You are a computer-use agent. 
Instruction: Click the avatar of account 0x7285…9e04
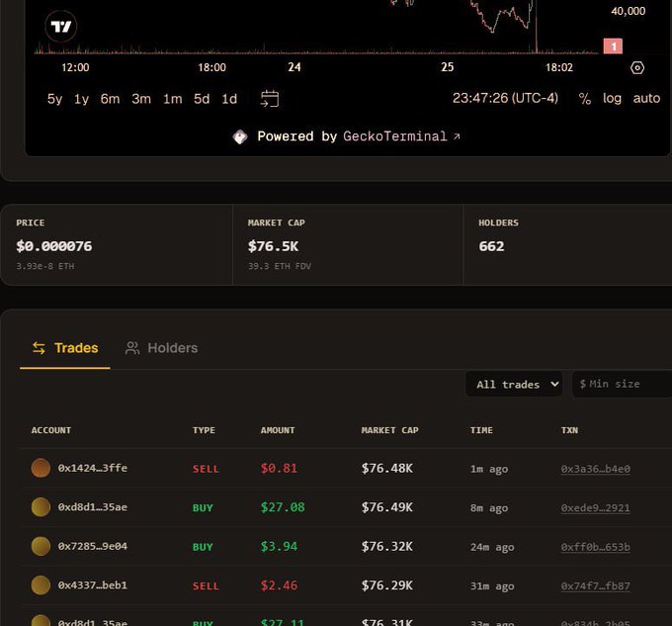pyautogui.click(x=41, y=546)
